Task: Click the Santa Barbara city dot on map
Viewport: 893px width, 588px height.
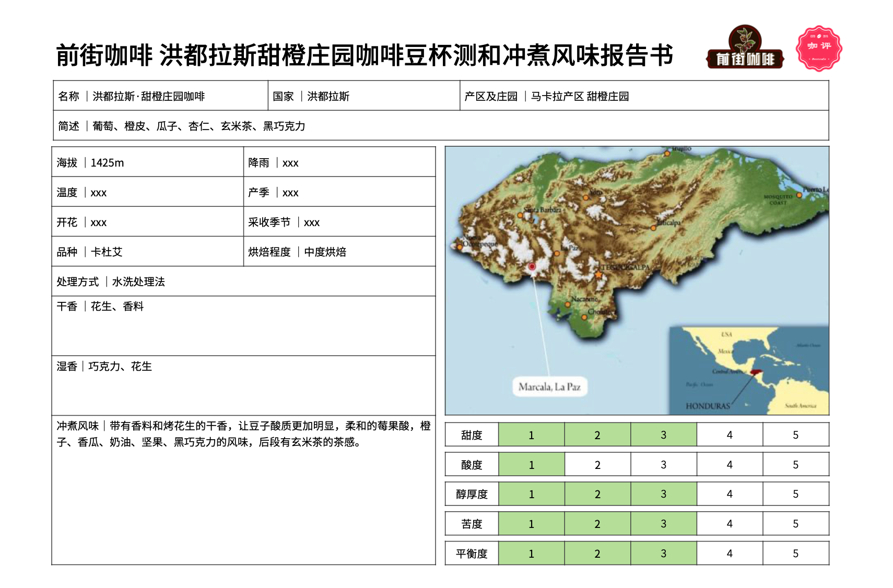Action: pos(520,215)
